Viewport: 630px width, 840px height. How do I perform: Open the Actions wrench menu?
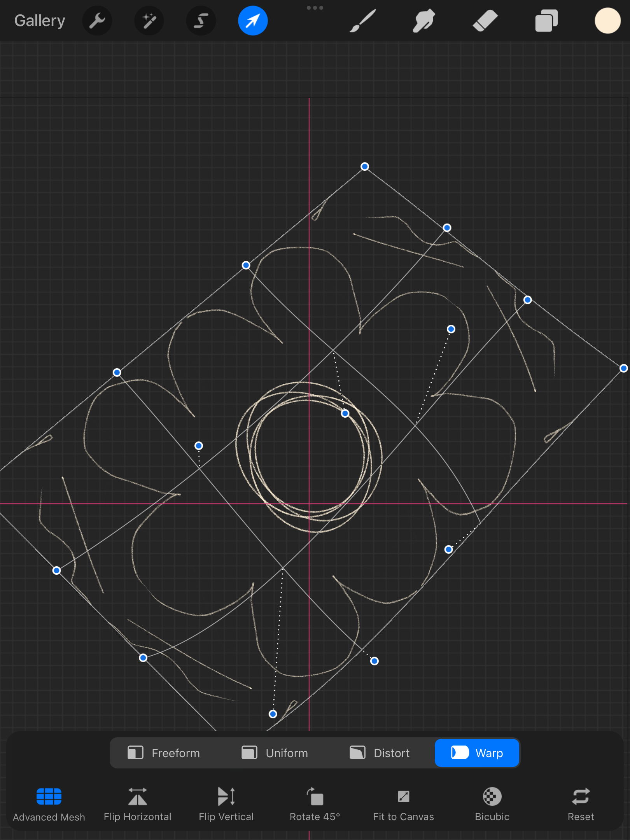pyautogui.click(x=97, y=21)
